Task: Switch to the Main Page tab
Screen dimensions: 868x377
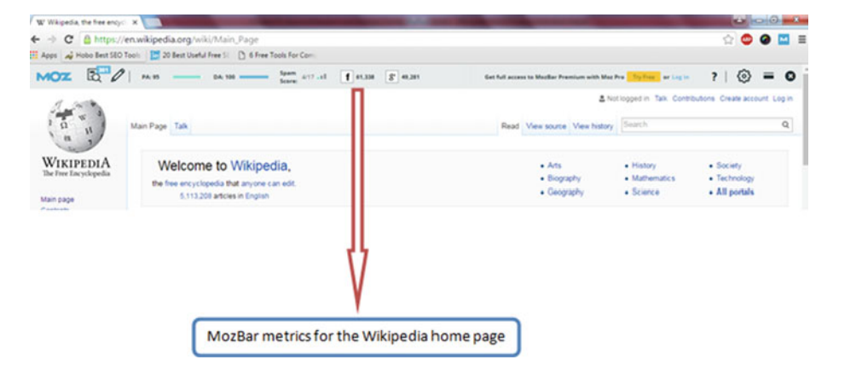Action: (x=148, y=126)
